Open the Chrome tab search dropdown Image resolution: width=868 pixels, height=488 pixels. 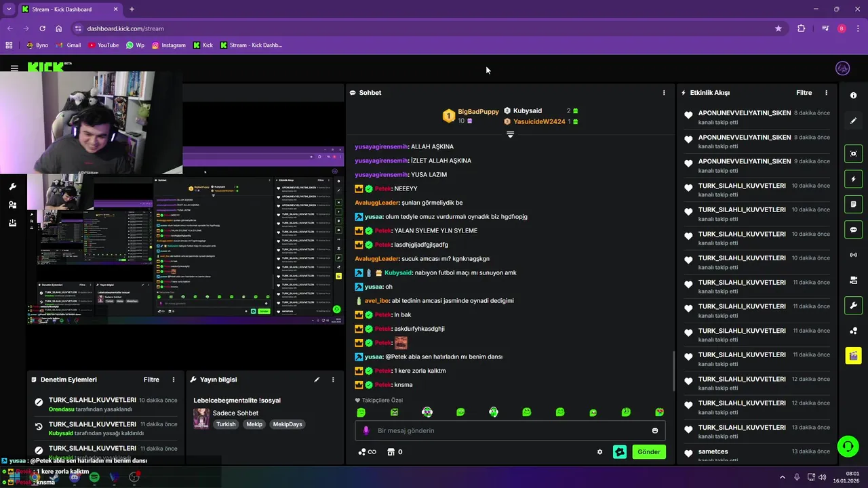point(9,9)
